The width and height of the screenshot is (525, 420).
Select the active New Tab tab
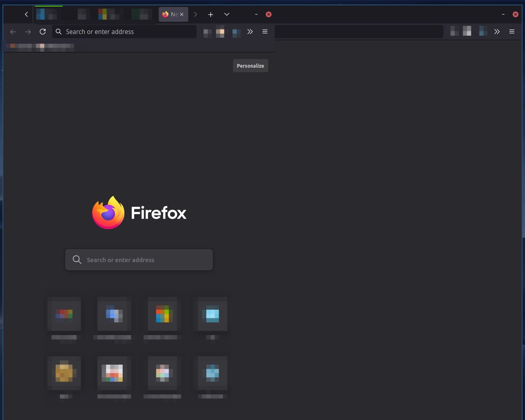pos(173,14)
